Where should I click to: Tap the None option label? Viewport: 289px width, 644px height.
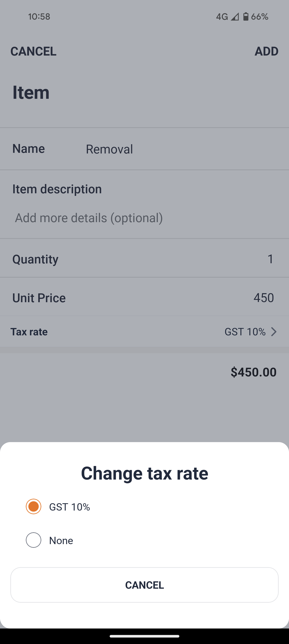click(61, 540)
